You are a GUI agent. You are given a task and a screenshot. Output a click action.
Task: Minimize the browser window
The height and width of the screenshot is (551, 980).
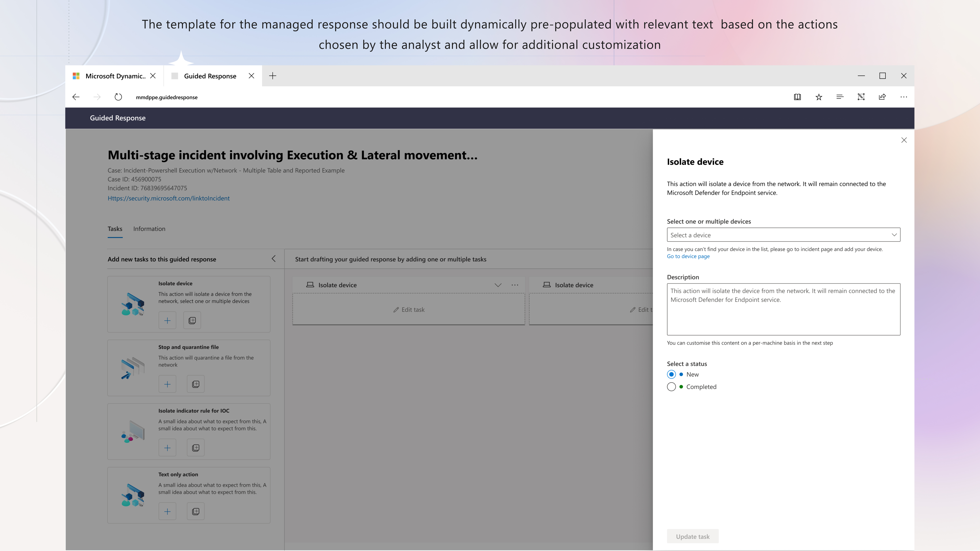861,76
